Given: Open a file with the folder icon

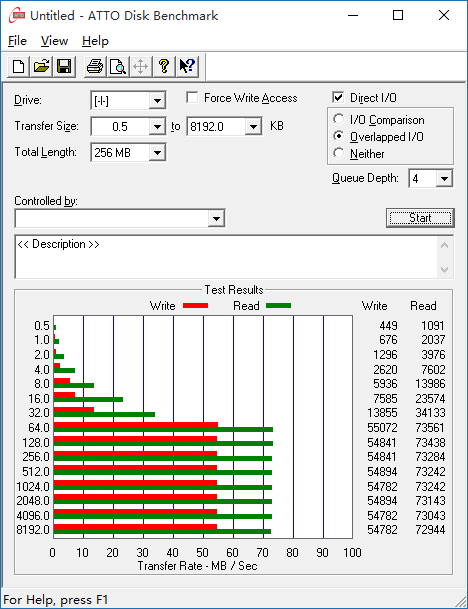Looking at the screenshot, I should point(41,66).
